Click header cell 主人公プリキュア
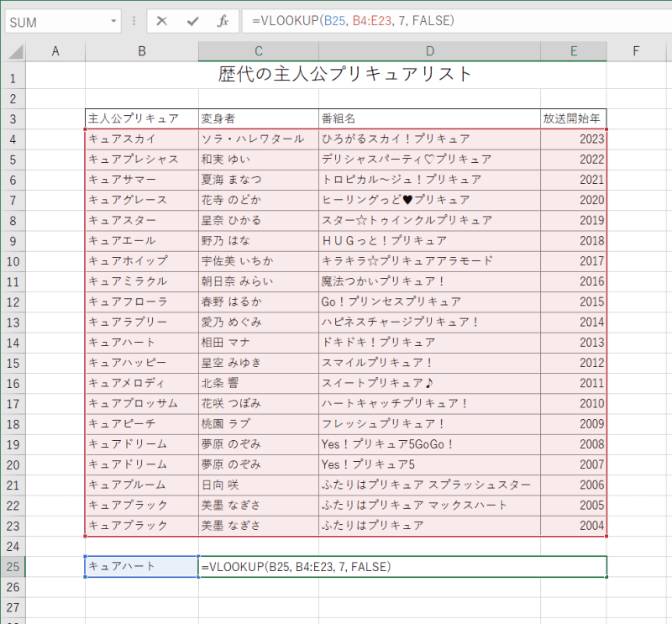 pyautogui.click(x=142, y=118)
